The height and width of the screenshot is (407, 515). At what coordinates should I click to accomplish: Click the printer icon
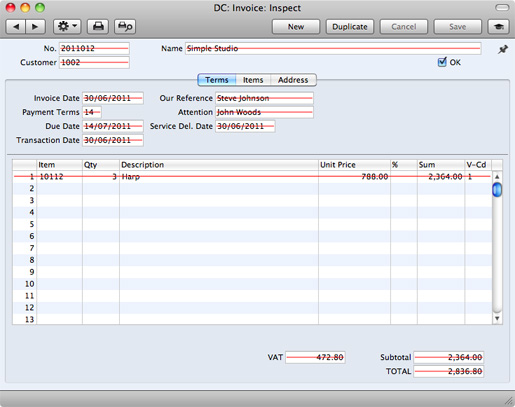98,27
